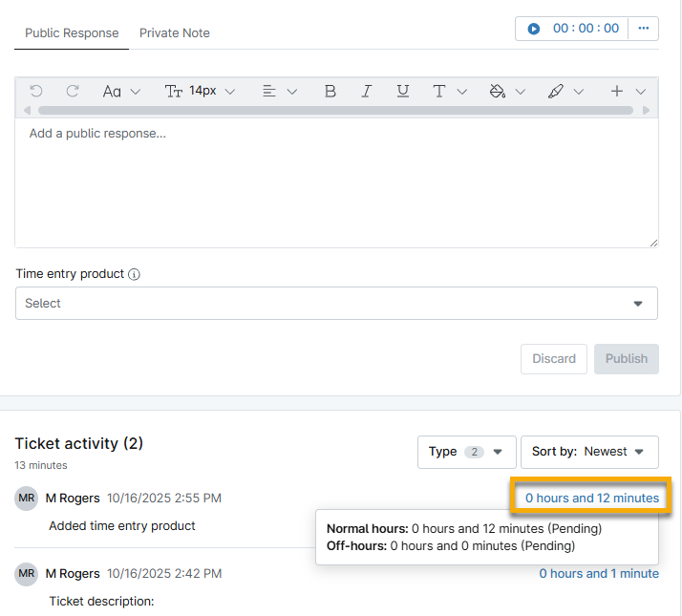The image size is (682, 616).
Task: Toggle bold formatting
Action: (330, 91)
